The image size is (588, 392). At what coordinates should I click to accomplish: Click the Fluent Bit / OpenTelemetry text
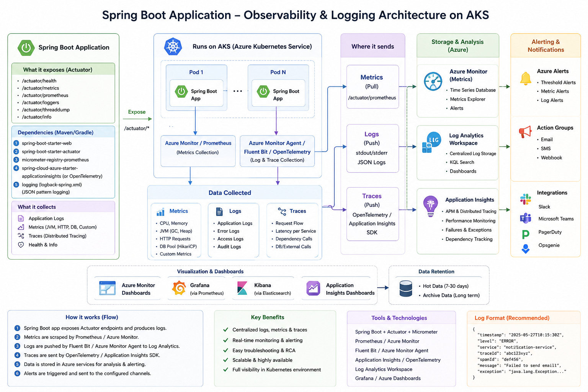pos(277,152)
